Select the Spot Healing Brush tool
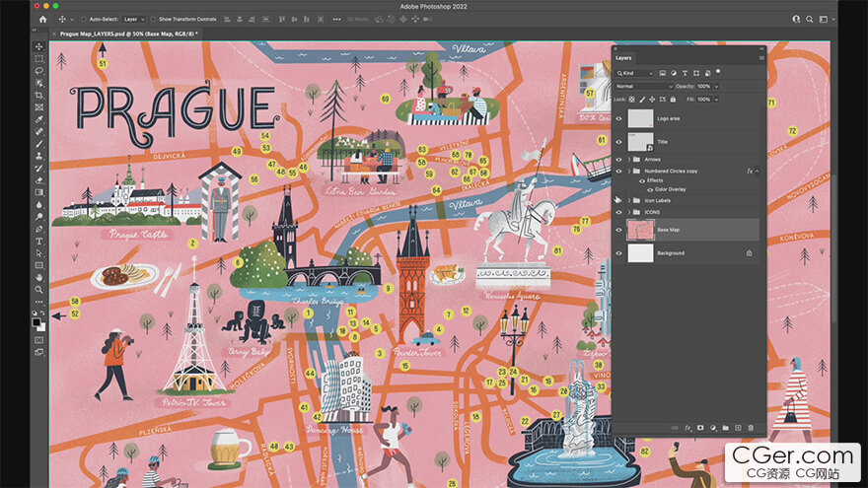868x488 pixels. [38, 132]
